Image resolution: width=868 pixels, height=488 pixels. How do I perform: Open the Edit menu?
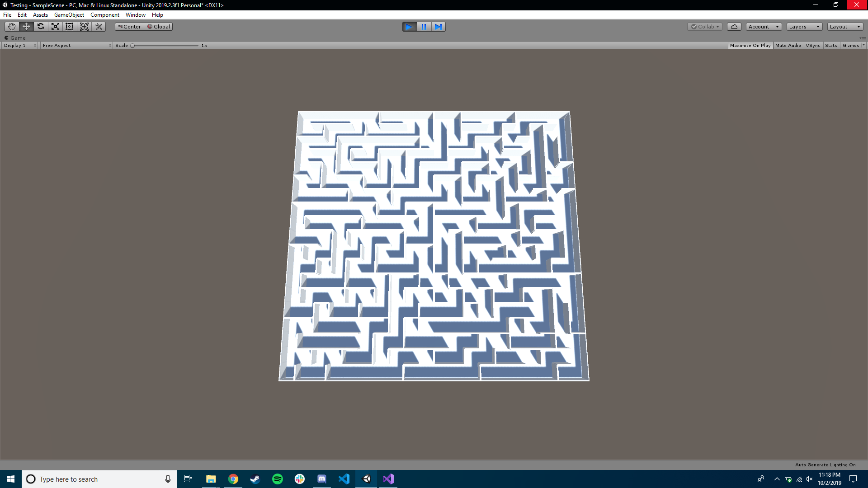22,15
